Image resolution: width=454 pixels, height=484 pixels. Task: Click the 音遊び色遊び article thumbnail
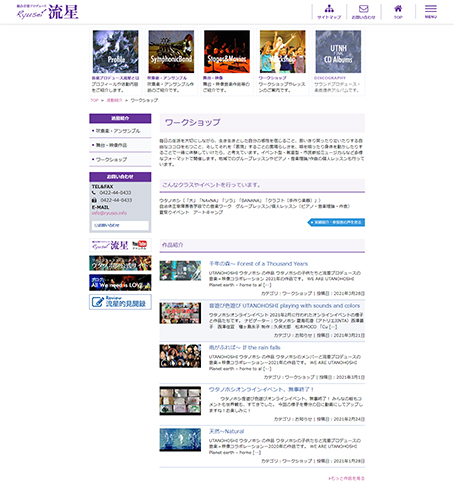(x=180, y=313)
